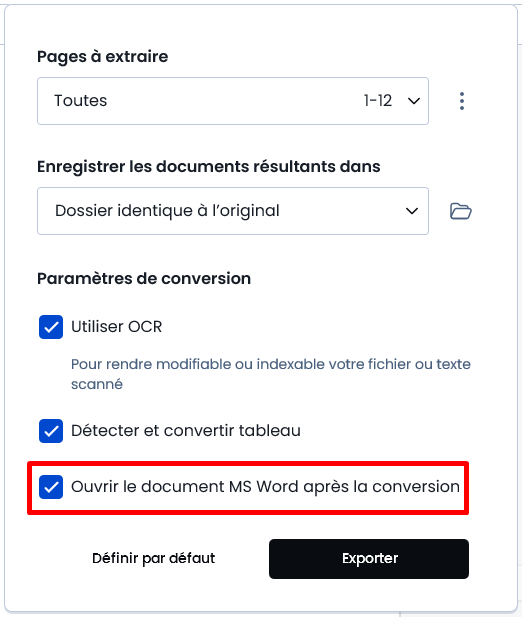The height and width of the screenshot is (617, 522).
Task: Uncheck Détecter et convertir tableau
Action: tap(51, 431)
